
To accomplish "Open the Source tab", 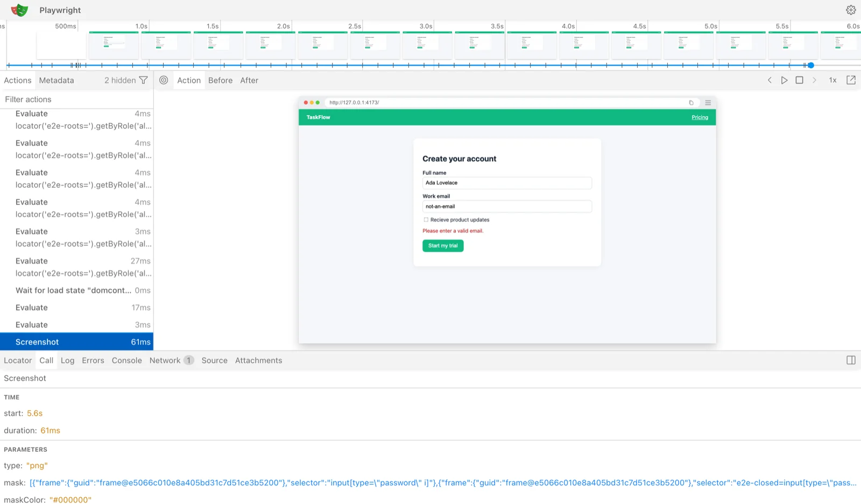I will click(x=215, y=360).
